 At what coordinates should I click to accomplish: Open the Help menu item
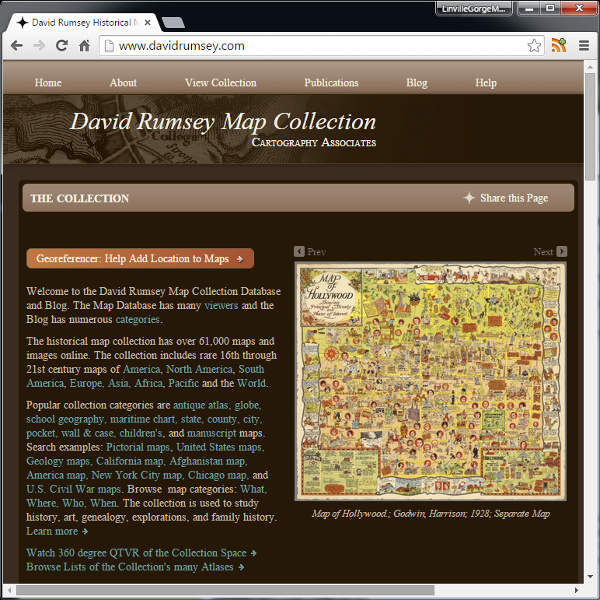486,83
